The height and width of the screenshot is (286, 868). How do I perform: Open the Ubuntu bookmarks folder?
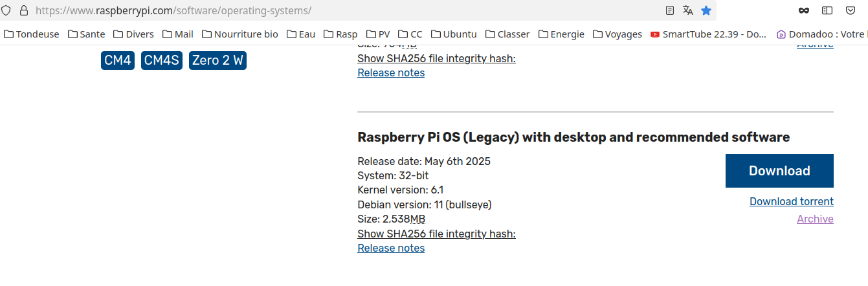pos(453,34)
